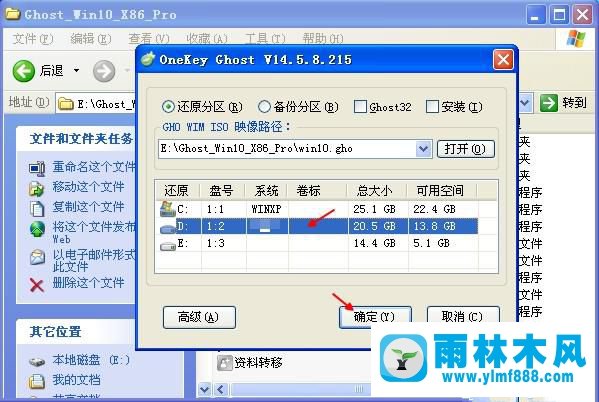Image resolution: width=599 pixels, height=402 pixels.
Task: Open the back history dropdown arrow
Action: [76, 71]
